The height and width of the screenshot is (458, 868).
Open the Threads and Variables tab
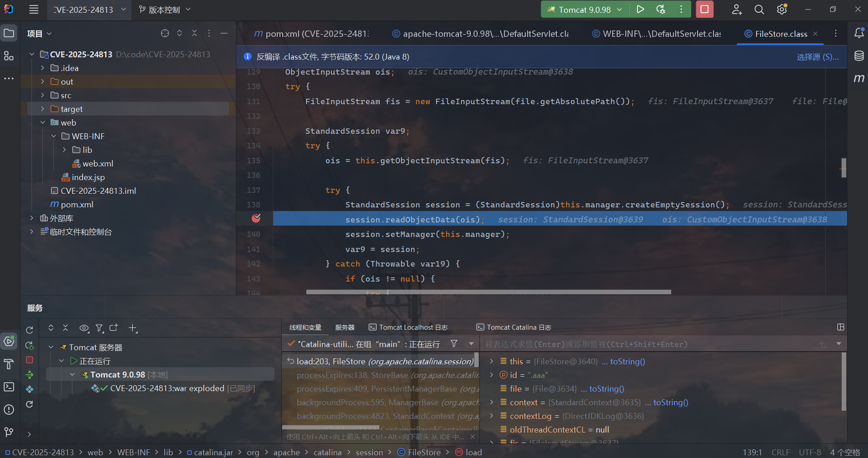tap(305, 327)
